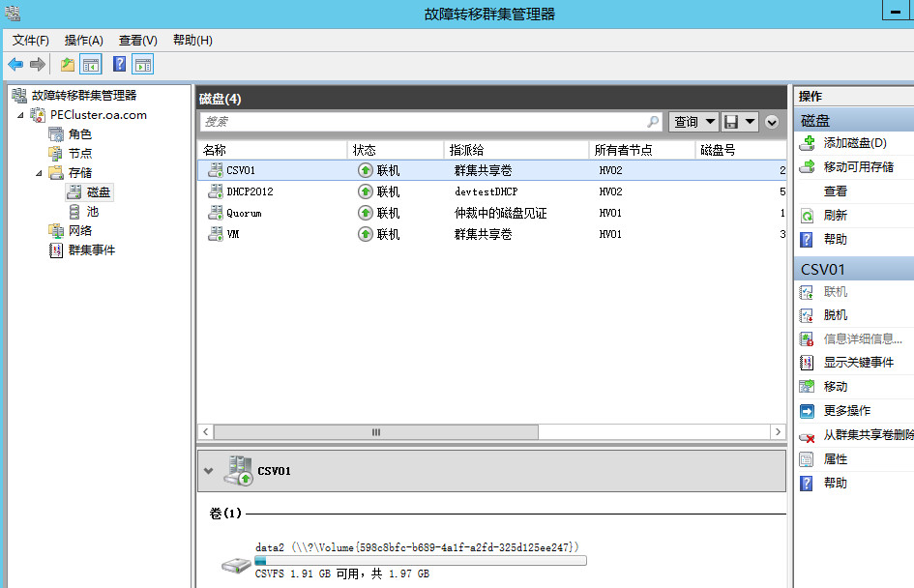The height and width of the screenshot is (588, 914).
Task: Click the Up one level folder icon
Action: pyautogui.click(x=68, y=64)
